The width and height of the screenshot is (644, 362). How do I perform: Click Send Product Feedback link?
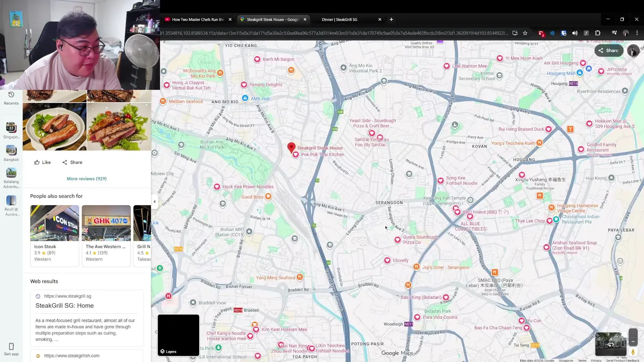click(x=622, y=360)
